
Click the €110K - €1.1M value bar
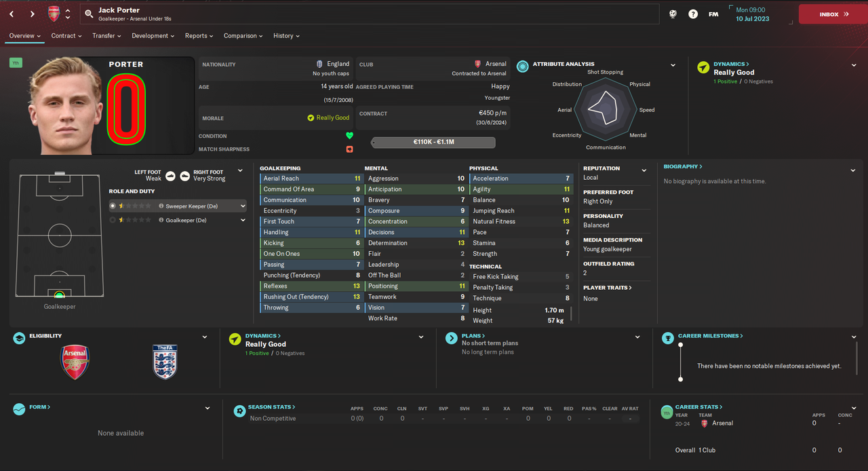tap(433, 143)
